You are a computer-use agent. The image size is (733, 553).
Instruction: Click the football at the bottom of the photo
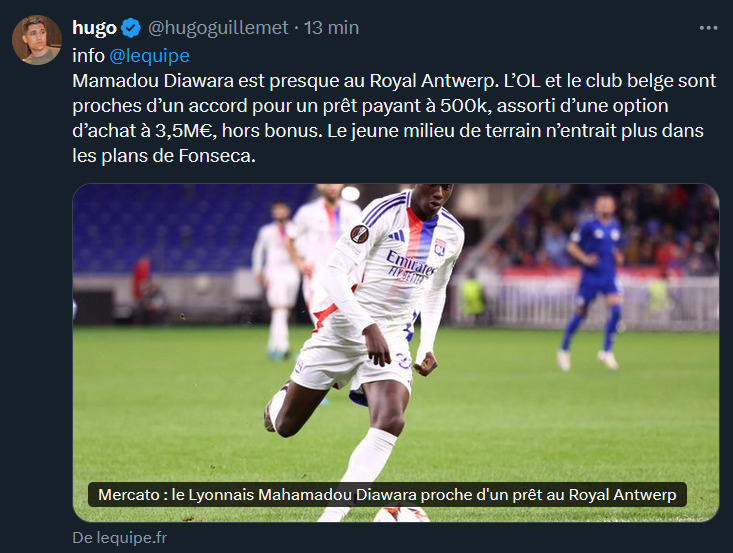(401, 515)
